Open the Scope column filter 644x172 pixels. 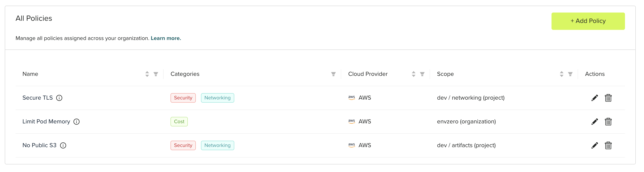pyautogui.click(x=570, y=74)
